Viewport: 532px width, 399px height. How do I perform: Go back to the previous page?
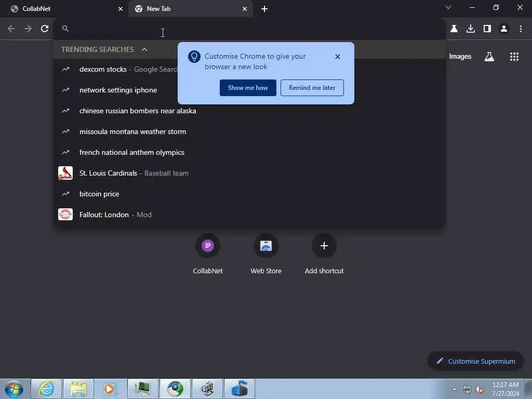(11, 29)
